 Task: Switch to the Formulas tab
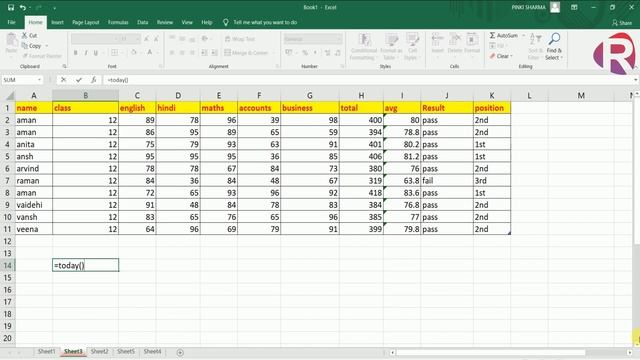[x=118, y=22]
